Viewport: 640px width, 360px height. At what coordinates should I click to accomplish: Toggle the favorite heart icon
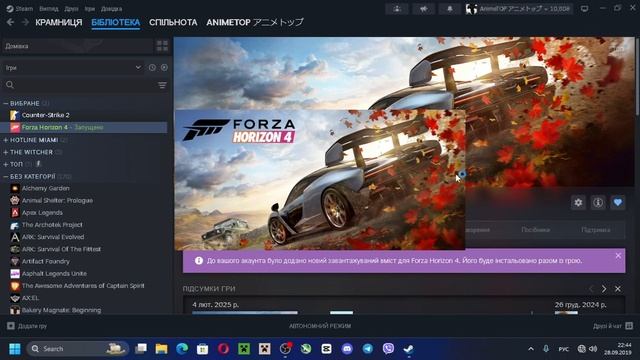[x=618, y=202]
